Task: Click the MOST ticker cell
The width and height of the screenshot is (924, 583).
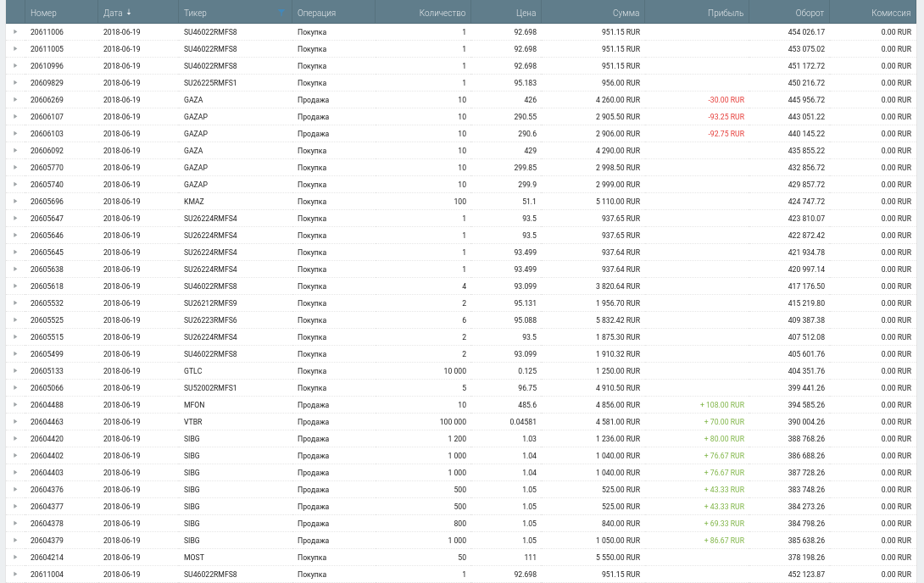Action: point(194,557)
